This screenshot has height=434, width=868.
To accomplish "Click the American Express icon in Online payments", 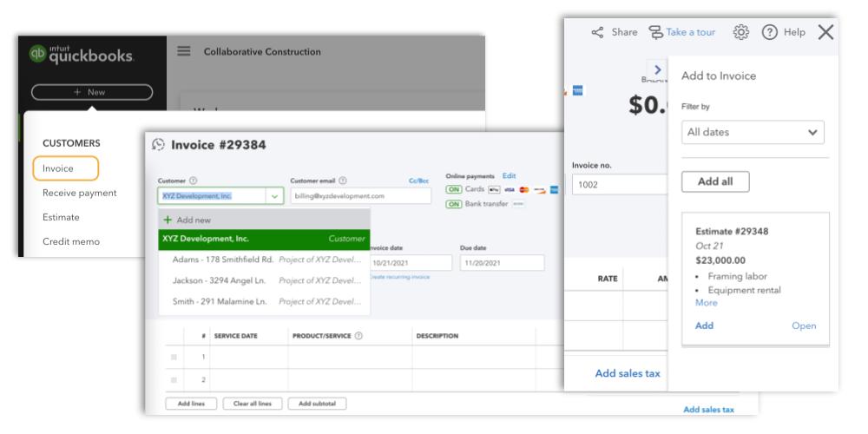I will coord(554,189).
